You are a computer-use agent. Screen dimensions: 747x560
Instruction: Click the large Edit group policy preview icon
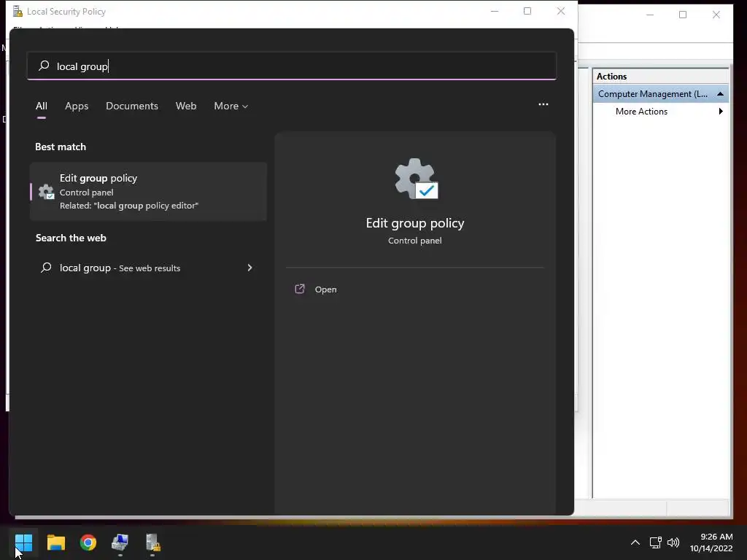click(416, 179)
